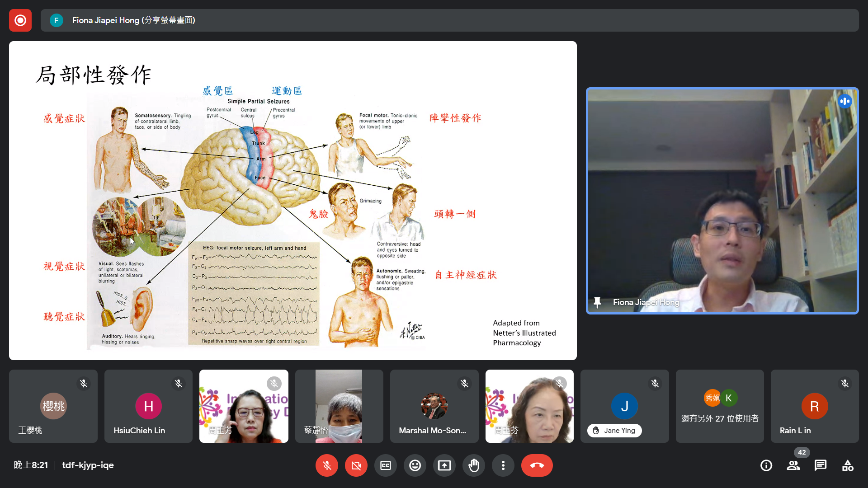This screenshot has width=868, height=488.
Task: Toggle closed captions
Action: [x=386, y=465]
